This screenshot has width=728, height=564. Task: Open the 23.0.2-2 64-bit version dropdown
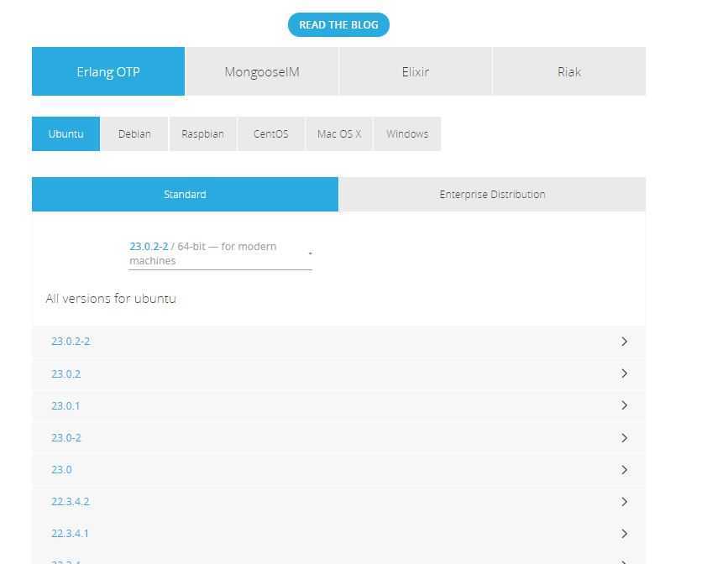point(220,253)
